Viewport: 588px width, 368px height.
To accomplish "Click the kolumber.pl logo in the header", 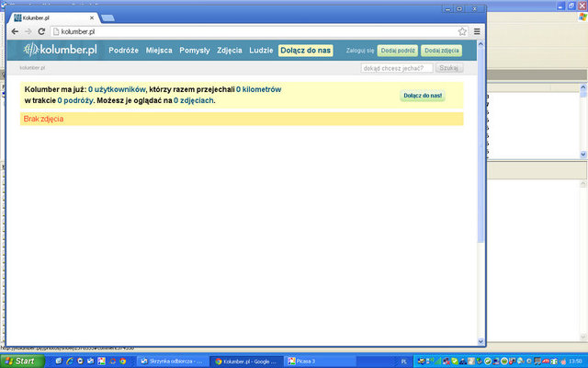I will [x=61, y=50].
